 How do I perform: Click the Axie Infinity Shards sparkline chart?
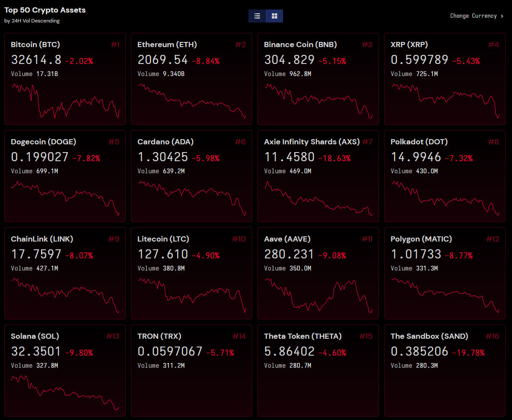coord(318,198)
